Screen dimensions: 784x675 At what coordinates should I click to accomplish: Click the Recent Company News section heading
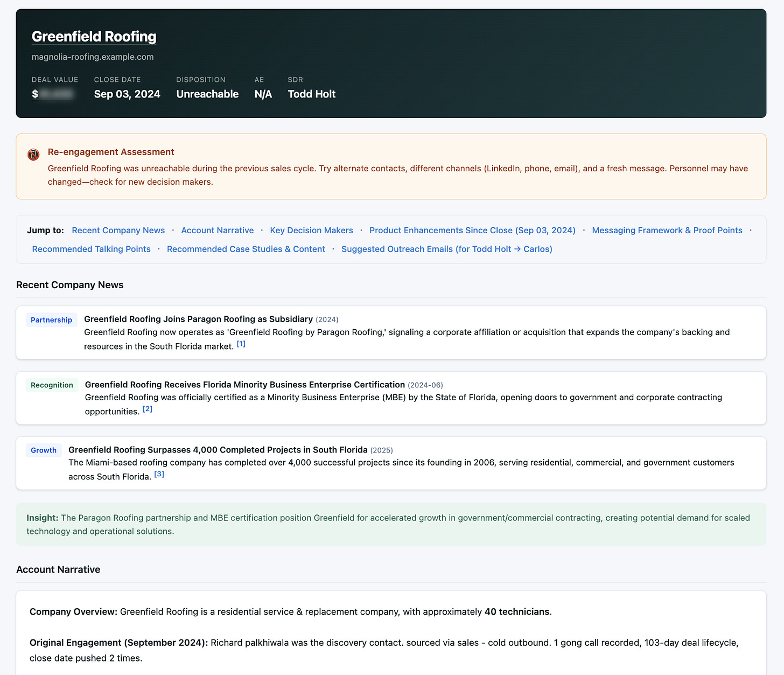coord(70,285)
